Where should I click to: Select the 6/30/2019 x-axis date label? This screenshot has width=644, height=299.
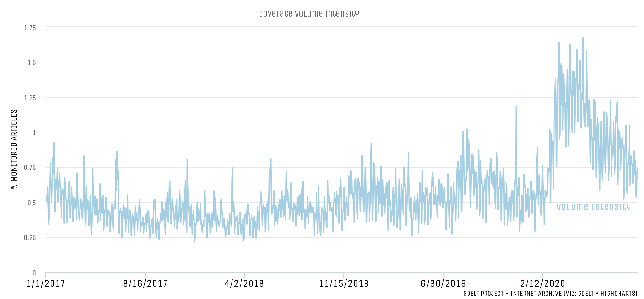pyautogui.click(x=443, y=284)
